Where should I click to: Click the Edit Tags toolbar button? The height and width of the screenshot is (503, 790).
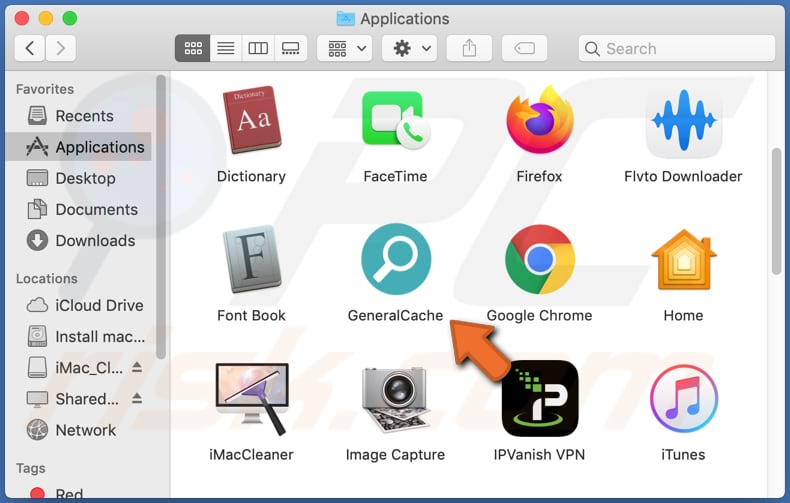[524, 48]
